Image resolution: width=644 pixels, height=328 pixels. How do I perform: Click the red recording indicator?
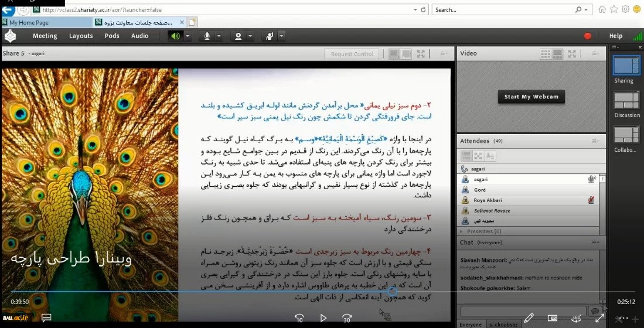pos(588,36)
